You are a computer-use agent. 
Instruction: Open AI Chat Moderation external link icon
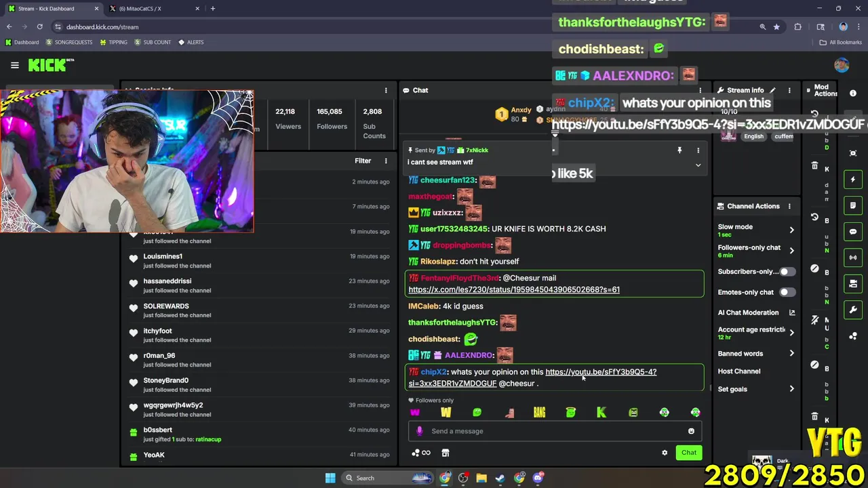791,312
